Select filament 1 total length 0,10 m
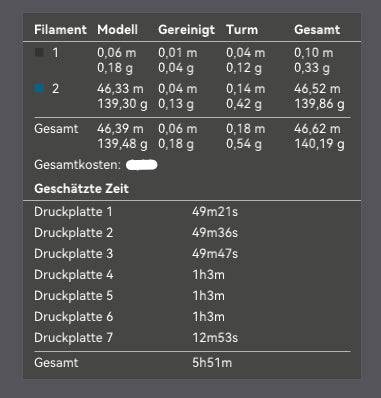Viewport: 381px width, 398px height. pyautogui.click(x=314, y=53)
